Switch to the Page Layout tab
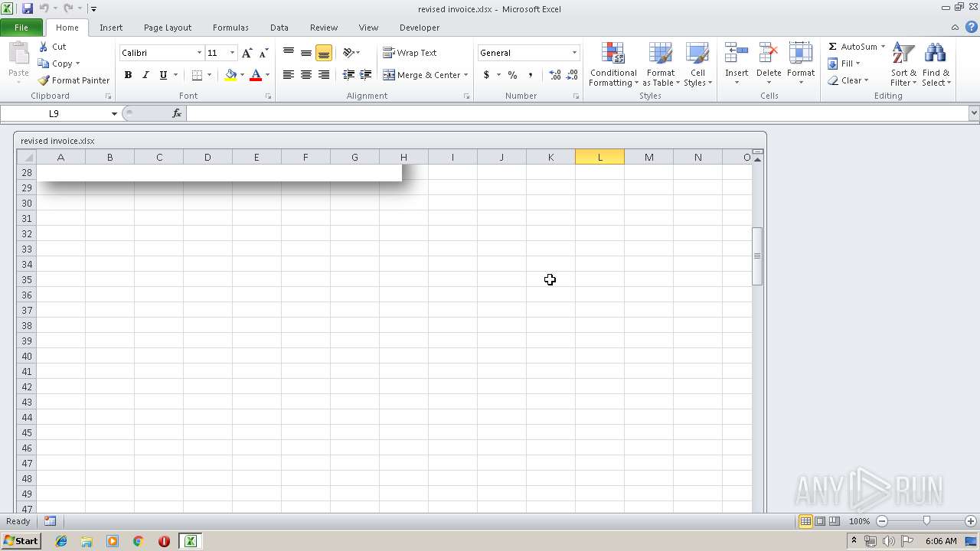Viewport: 980px width, 551px height. click(x=168, y=28)
